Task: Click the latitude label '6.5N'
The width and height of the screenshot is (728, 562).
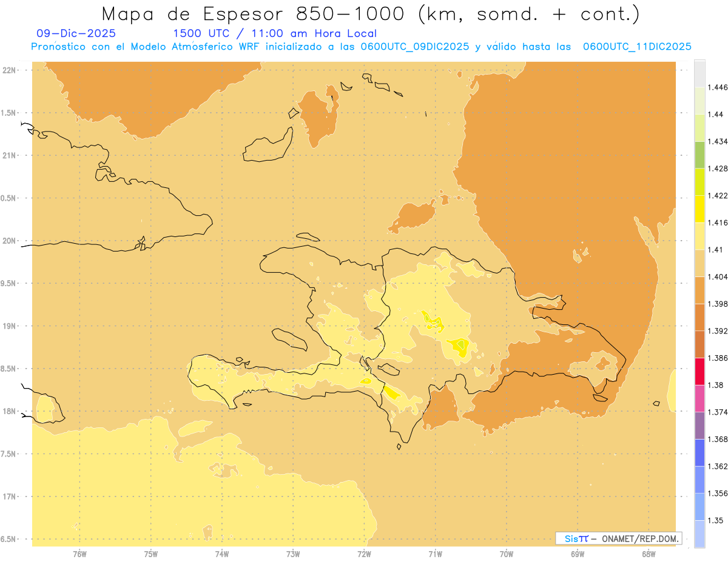Action: click(9, 539)
